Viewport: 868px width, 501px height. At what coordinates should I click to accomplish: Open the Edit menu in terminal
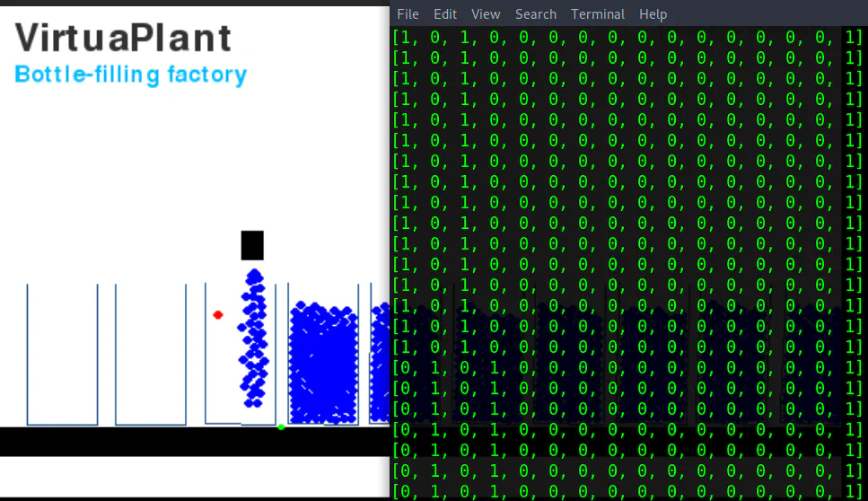445,14
